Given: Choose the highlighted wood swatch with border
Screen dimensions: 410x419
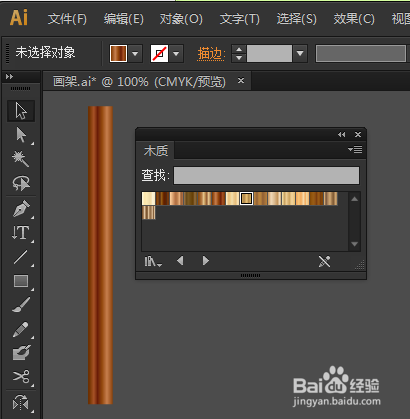Looking at the screenshot, I should 246,199.
